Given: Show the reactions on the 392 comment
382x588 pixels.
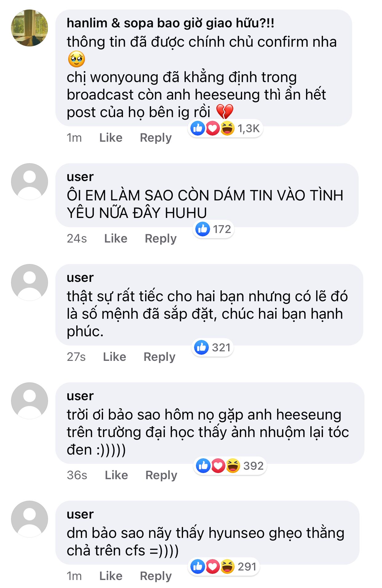Looking at the screenshot, I should click(230, 466).
